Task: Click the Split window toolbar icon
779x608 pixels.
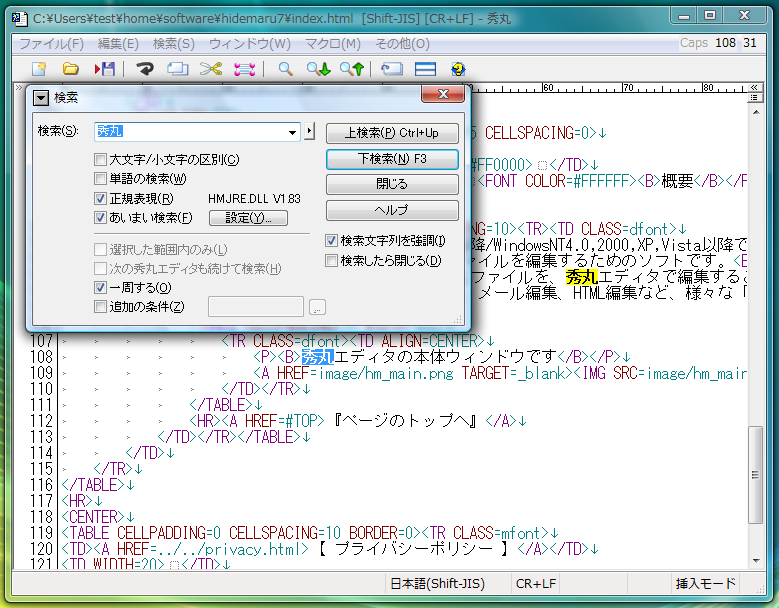Action: click(x=425, y=69)
